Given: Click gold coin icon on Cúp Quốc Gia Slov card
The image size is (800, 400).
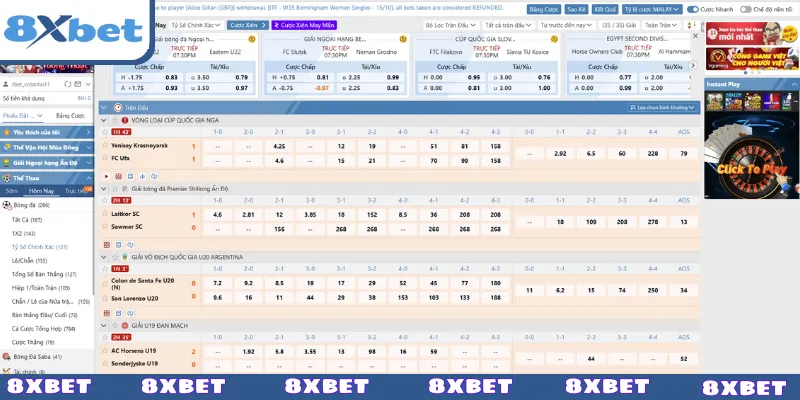Looking at the screenshot, I should 554,39.
